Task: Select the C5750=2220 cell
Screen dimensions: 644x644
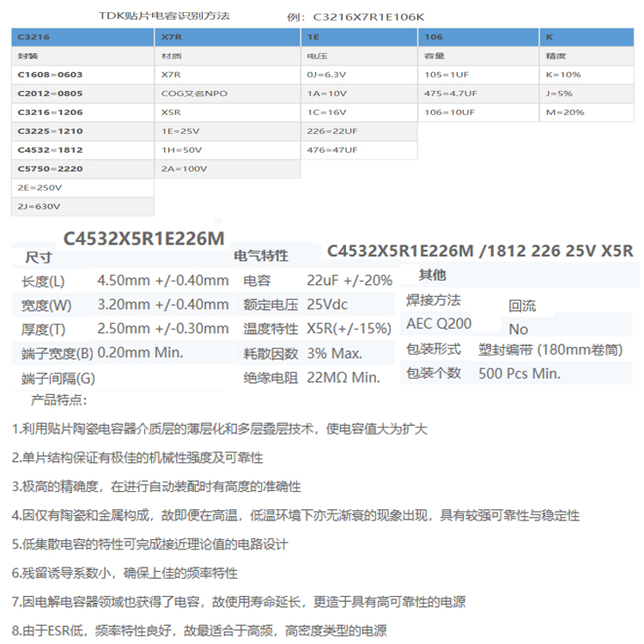Action: (82, 169)
